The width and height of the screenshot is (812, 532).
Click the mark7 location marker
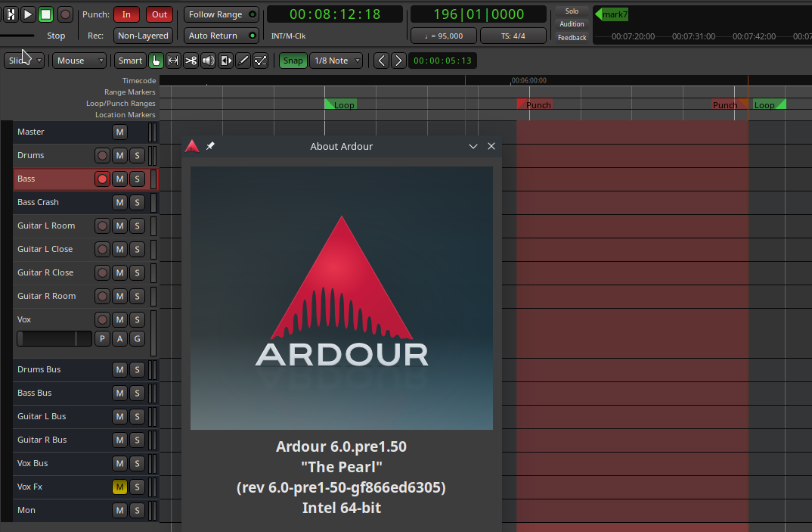pos(612,14)
